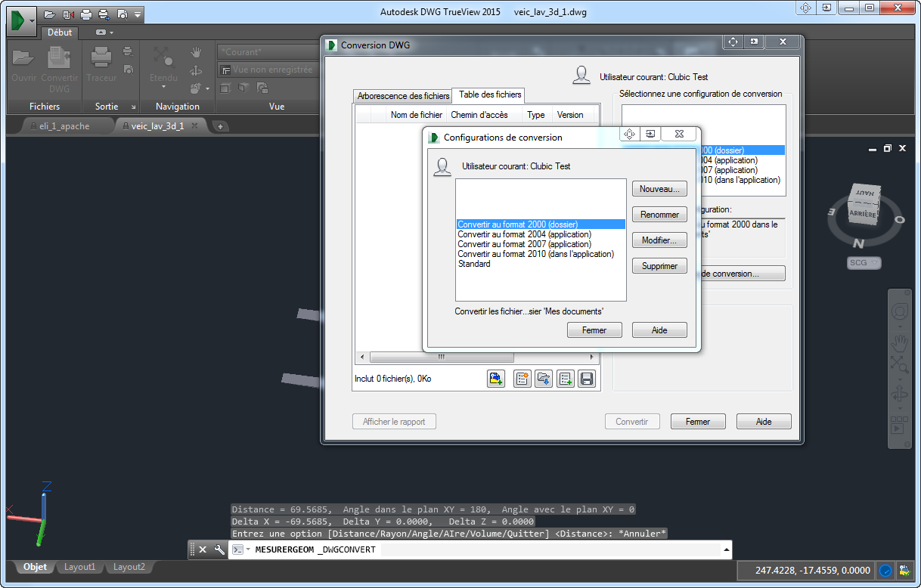Expand the quick access toolbar customize arrow
Viewport: 921px width, 588px height.
[x=138, y=14]
